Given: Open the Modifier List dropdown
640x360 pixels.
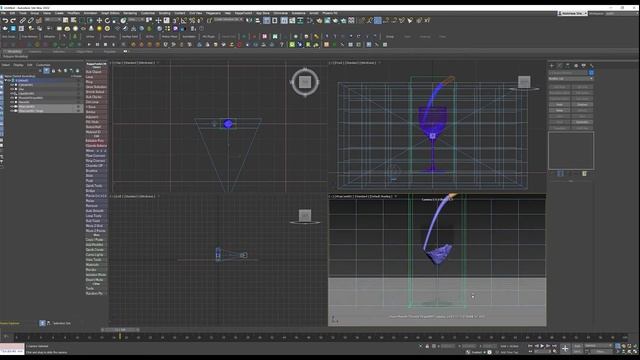Looking at the screenshot, I should click(x=571, y=78).
